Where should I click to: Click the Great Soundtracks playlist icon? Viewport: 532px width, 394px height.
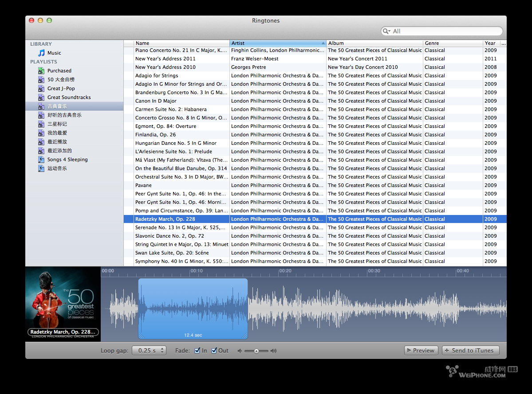(x=41, y=97)
